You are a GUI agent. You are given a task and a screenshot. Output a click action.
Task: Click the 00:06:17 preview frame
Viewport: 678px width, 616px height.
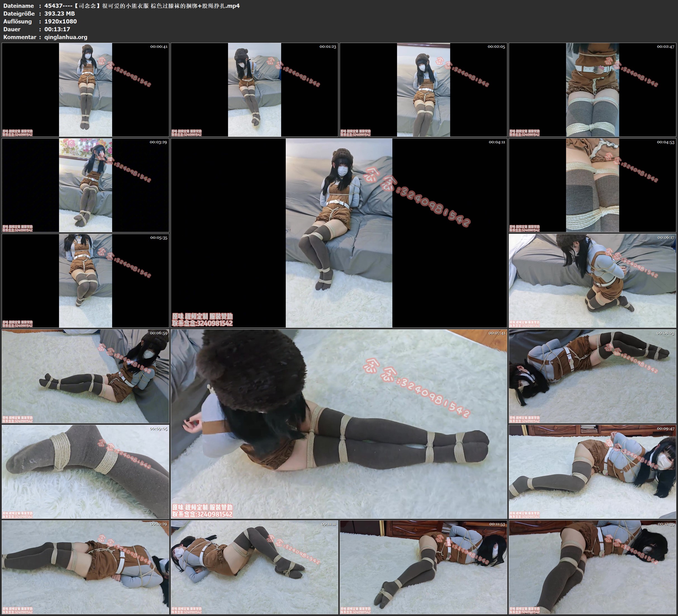coord(592,280)
